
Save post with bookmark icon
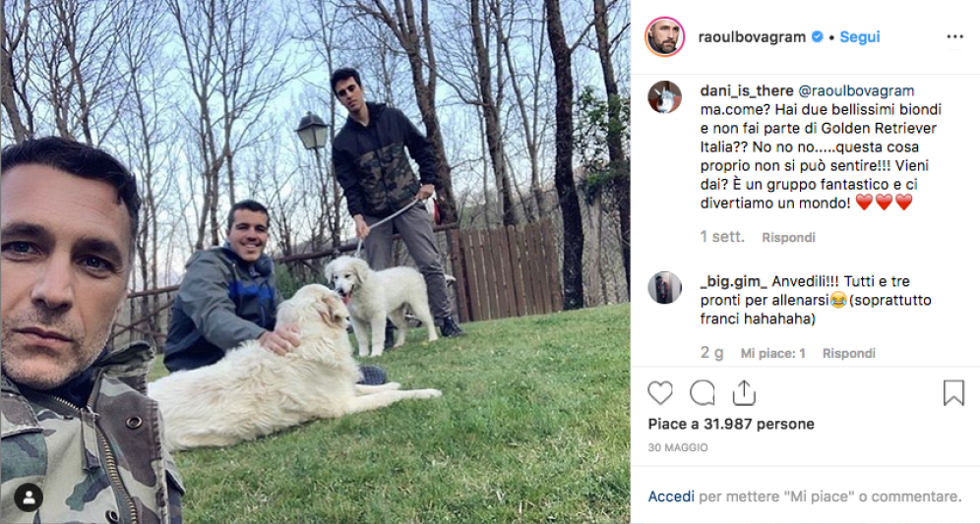pyautogui.click(x=953, y=393)
